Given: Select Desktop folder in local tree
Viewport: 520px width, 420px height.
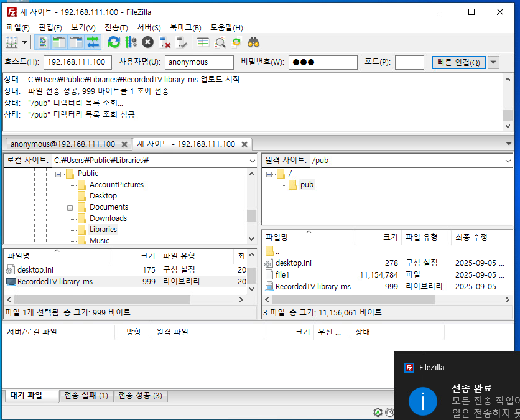Looking at the screenshot, I should point(103,196).
